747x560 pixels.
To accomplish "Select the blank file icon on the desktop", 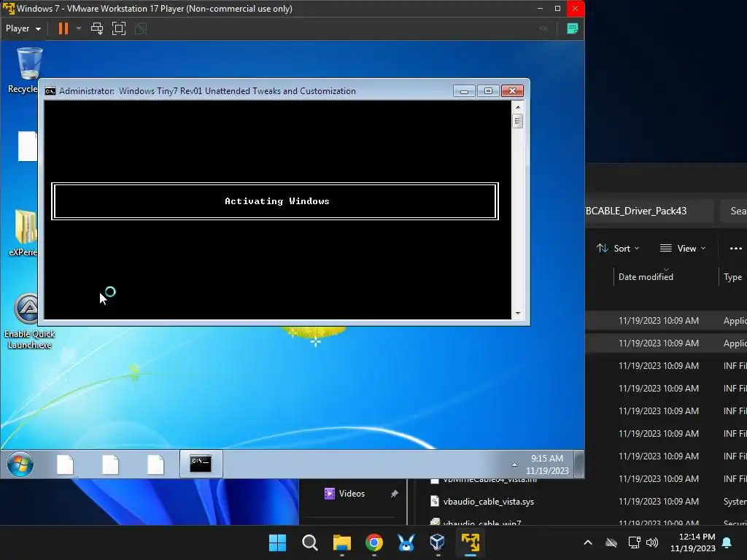I will (x=27, y=146).
